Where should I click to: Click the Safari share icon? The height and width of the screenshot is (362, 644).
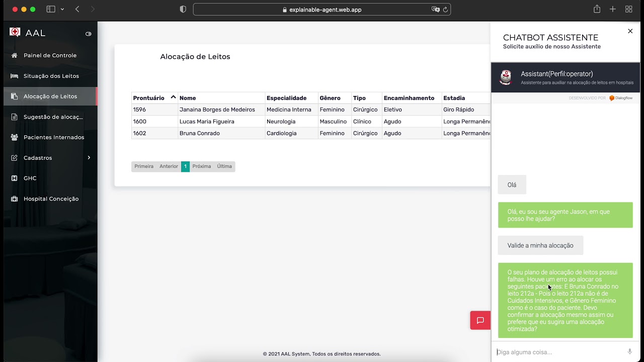tap(597, 9)
